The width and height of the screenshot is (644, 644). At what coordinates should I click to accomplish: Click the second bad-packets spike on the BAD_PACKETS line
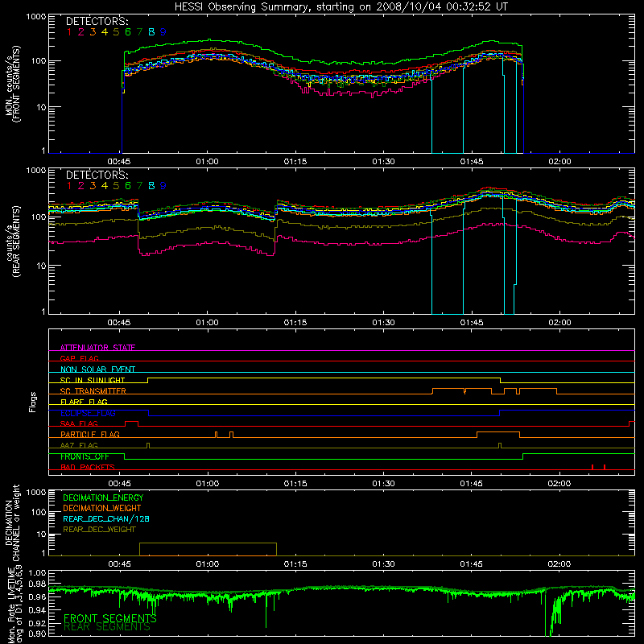(x=605, y=467)
